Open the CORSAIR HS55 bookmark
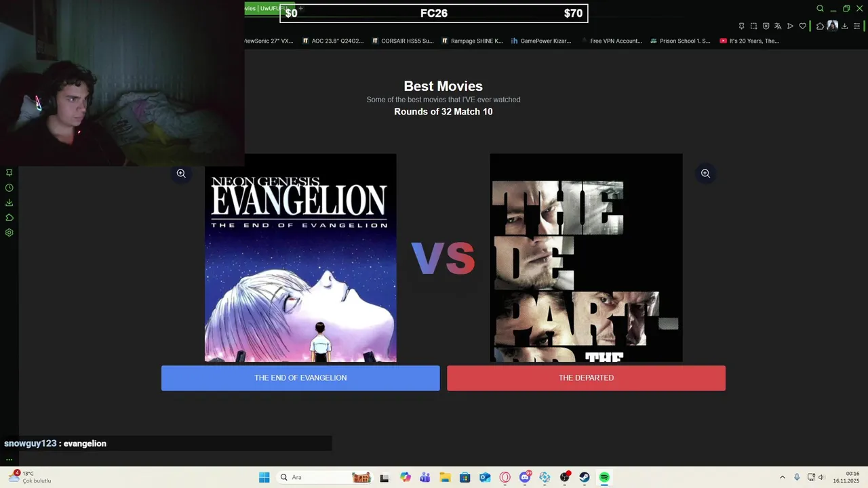The width and height of the screenshot is (868, 488). click(402, 41)
